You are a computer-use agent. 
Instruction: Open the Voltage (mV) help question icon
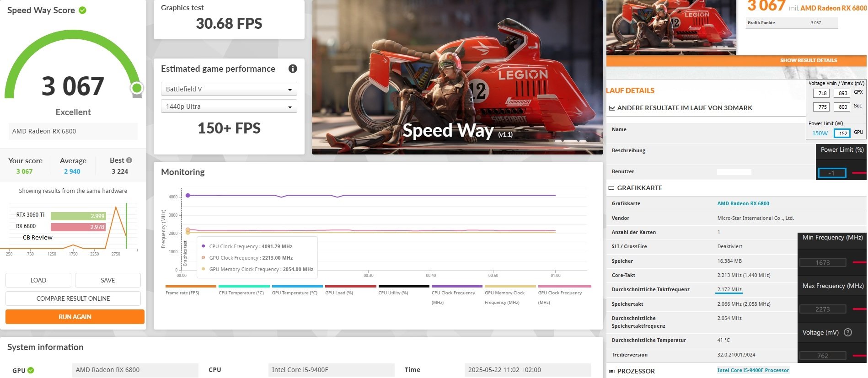coord(847,332)
